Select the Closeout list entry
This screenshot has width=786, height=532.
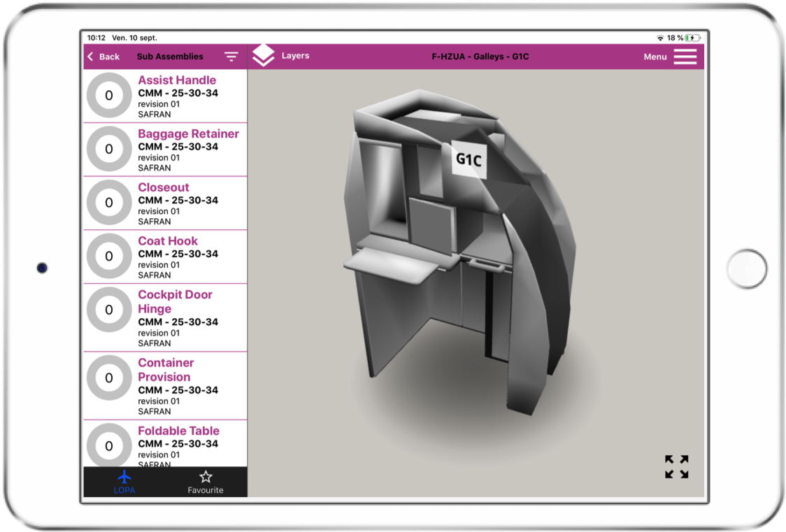(164, 187)
